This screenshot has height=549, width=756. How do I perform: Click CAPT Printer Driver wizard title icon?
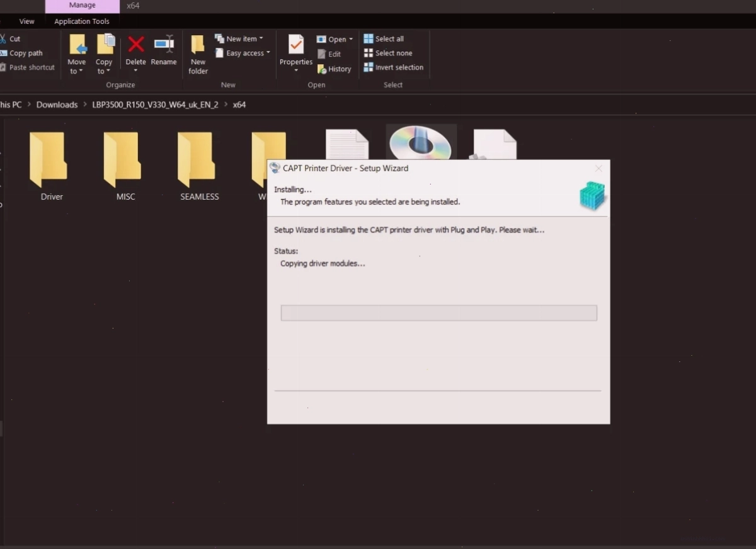[x=275, y=168]
